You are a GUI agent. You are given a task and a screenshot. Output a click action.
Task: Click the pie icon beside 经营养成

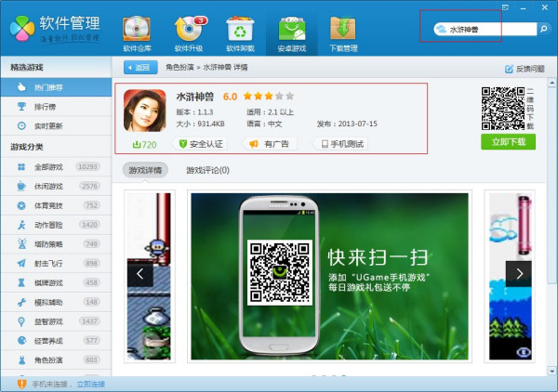click(21, 341)
